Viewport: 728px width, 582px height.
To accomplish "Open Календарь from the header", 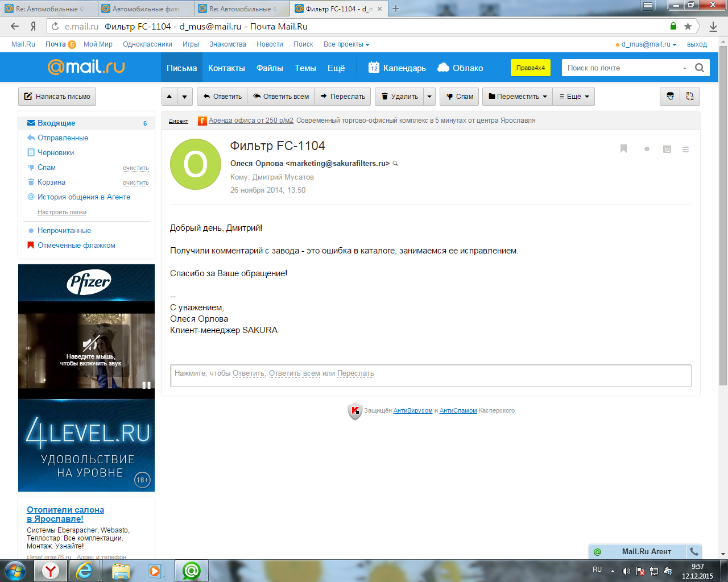I will pyautogui.click(x=397, y=68).
